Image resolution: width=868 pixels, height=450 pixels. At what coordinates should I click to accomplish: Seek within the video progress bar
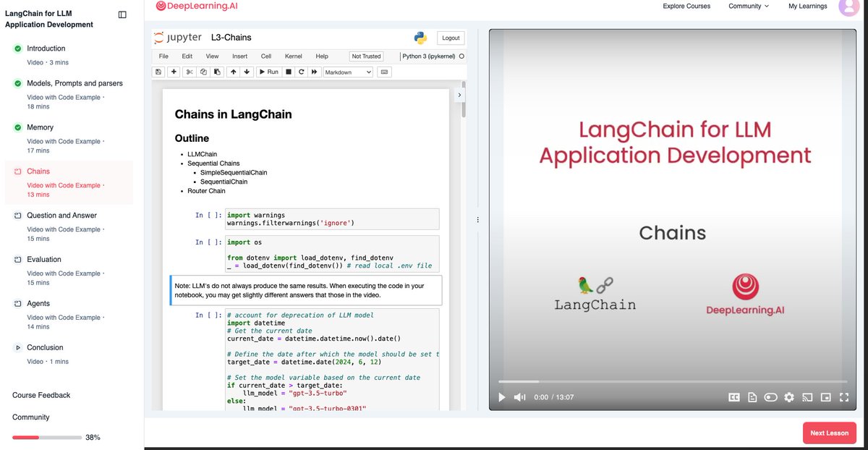tap(673, 381)
